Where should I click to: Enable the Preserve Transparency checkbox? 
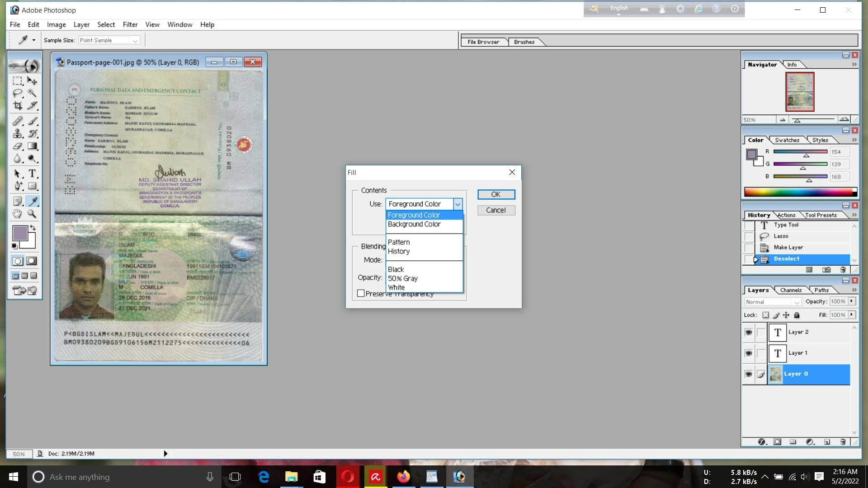[361, 294]
